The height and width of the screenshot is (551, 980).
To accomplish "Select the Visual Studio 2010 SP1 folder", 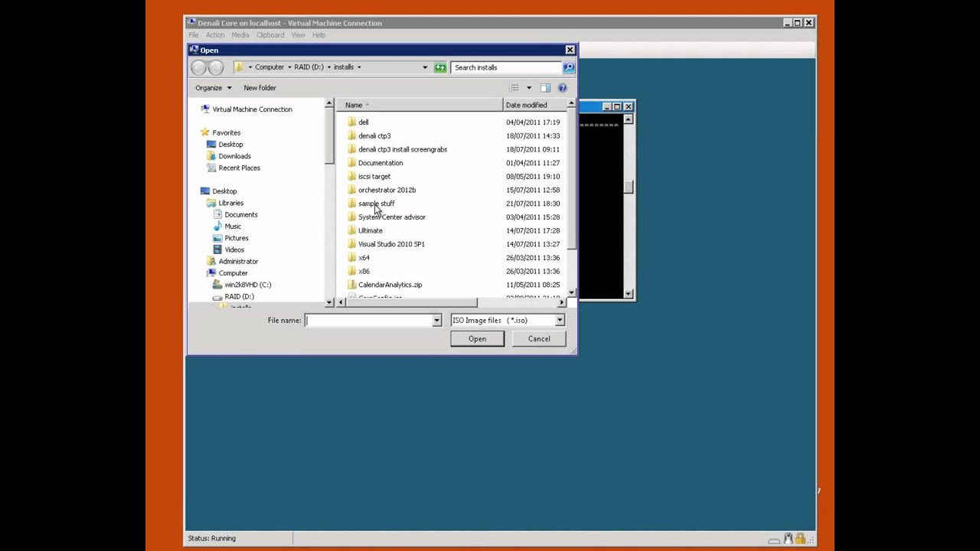I will pyautogui.click(x=390, y=244).
